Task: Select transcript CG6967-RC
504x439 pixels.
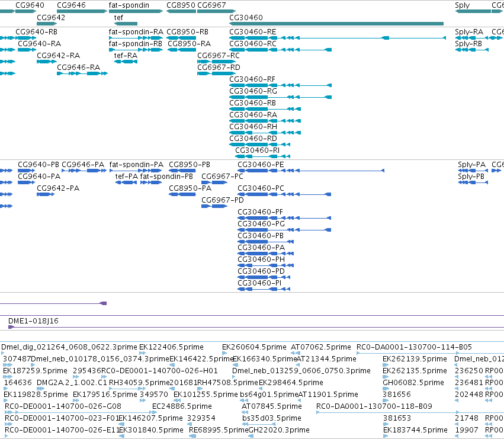Action: click(219, 56)
